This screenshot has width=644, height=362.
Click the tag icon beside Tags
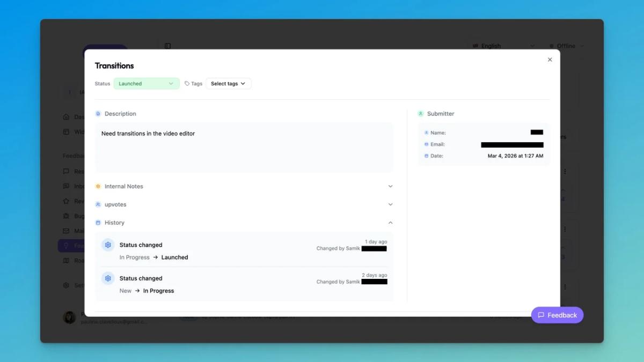click(187, 84)
